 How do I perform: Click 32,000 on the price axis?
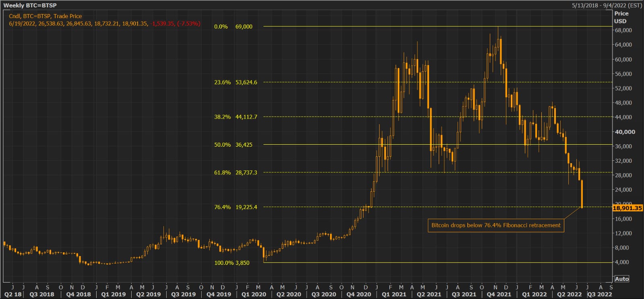coord(623,161)
